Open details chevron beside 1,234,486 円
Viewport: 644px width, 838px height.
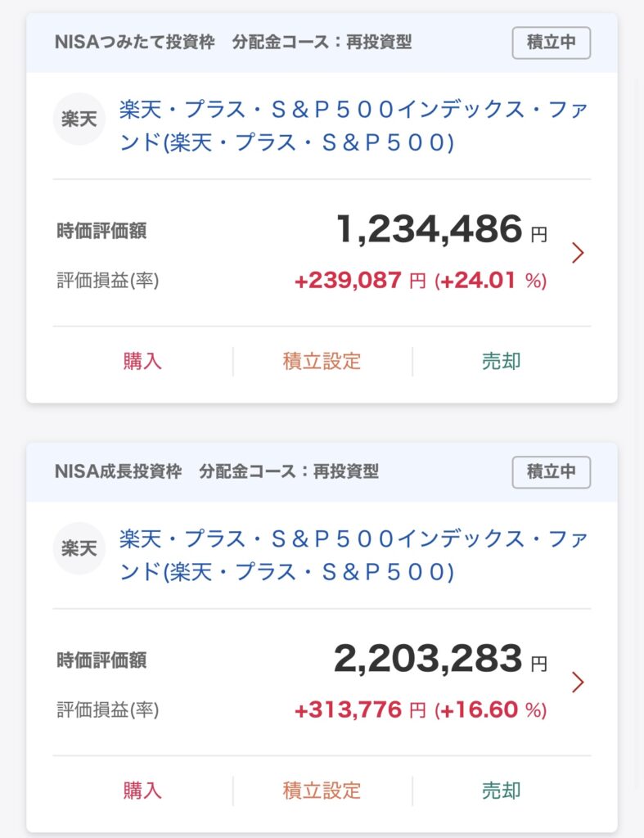[x=578, y=253]
